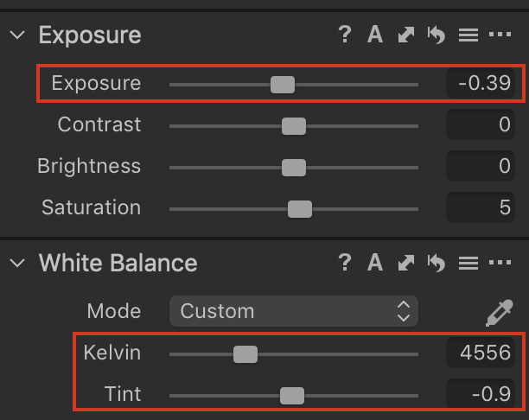Click the auto adjust A icon in Exposure
This screenshot has height=420, width=529.
375,35
